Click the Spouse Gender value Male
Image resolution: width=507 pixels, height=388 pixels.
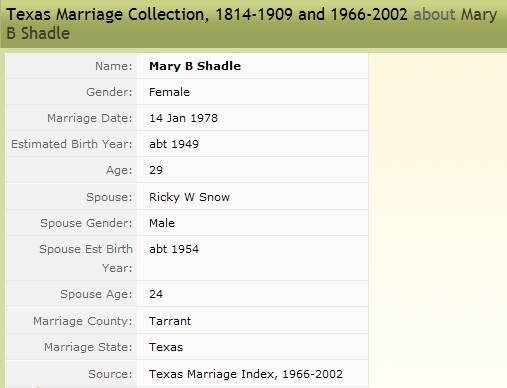(162, 223)
